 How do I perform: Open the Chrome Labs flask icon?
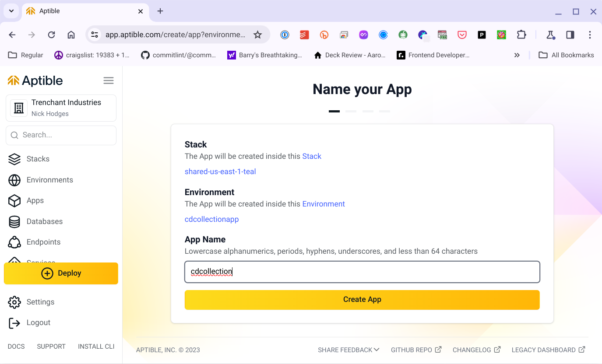550,35
